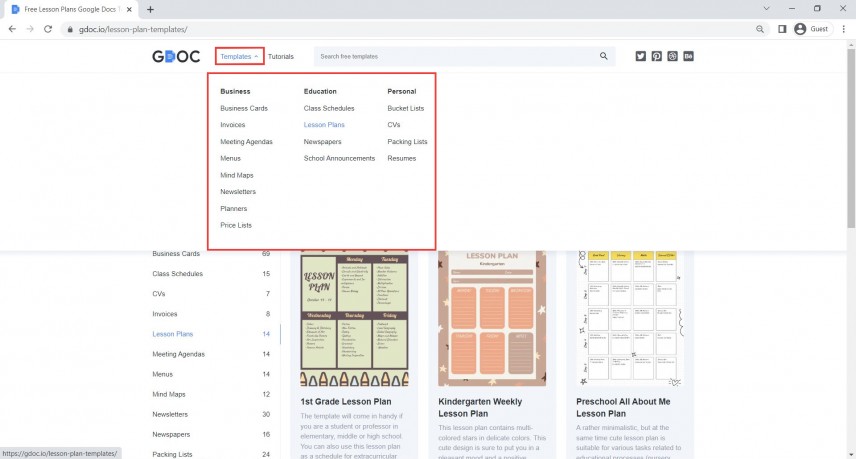Collapse the Templates dropdown
This screenshot has height=459, width=856.
[240, 56]
